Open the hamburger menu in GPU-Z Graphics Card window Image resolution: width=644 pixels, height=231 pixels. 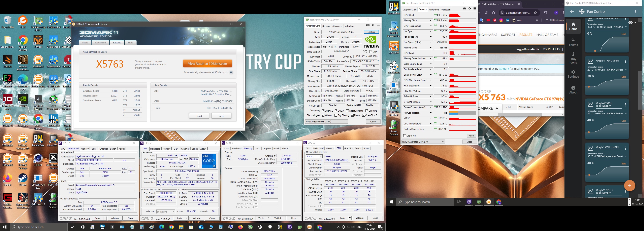click(378, 25)
